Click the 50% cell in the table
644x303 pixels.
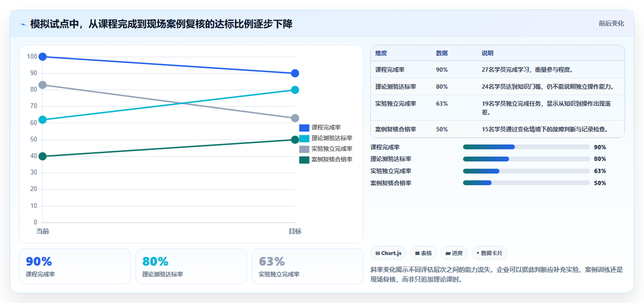pos(442,129)
